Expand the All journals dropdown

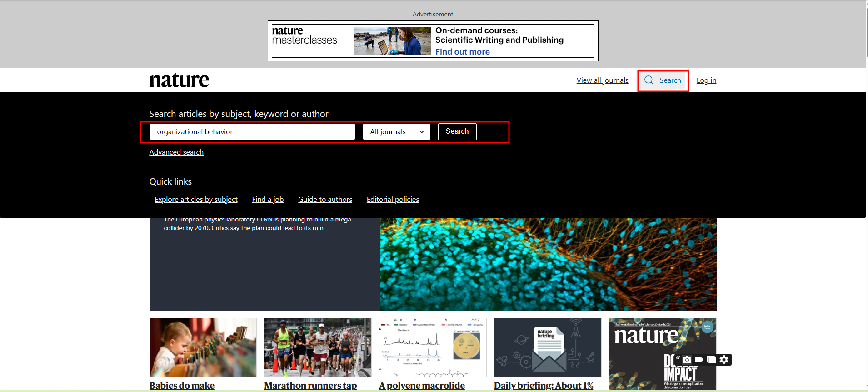(x=396, y=132)
